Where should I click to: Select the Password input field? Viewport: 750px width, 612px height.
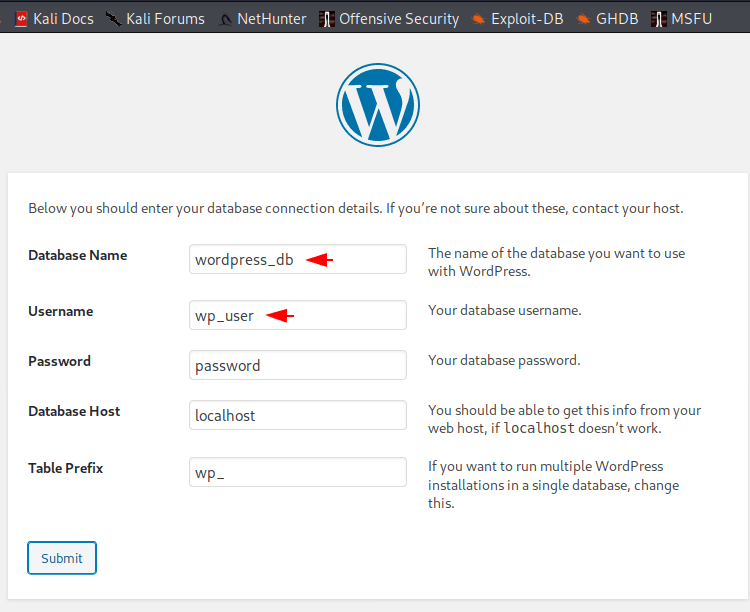[x=298, y=365]
